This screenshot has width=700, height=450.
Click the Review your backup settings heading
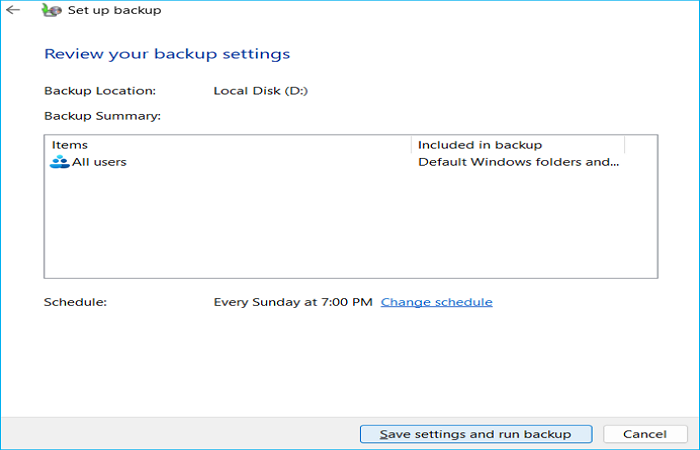tap(167, 54)
